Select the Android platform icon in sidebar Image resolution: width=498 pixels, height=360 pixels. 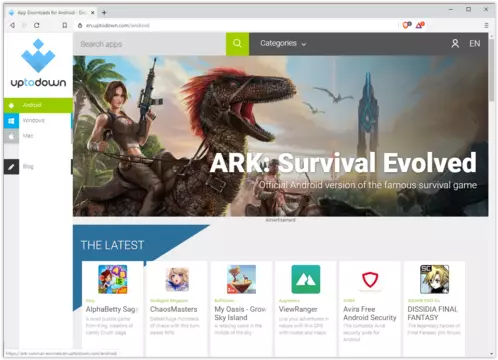pyautogui.click(x=11, y=105)
